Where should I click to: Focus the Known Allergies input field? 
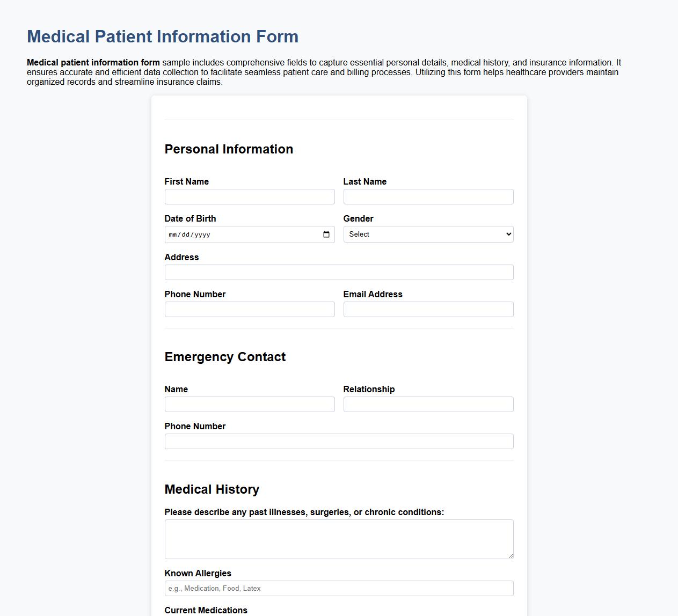pyautogui.click(x=338, y=588)
